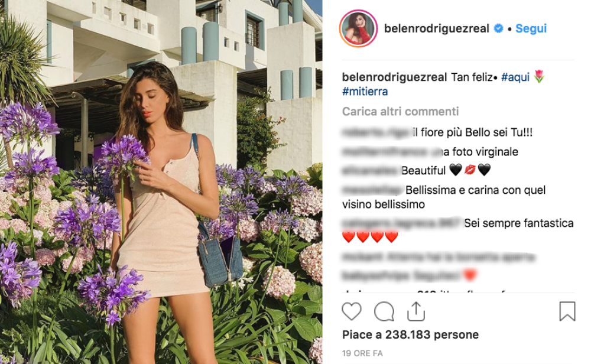Open the #aqui hashtag

pyautogui.click(x=515, y=77)
